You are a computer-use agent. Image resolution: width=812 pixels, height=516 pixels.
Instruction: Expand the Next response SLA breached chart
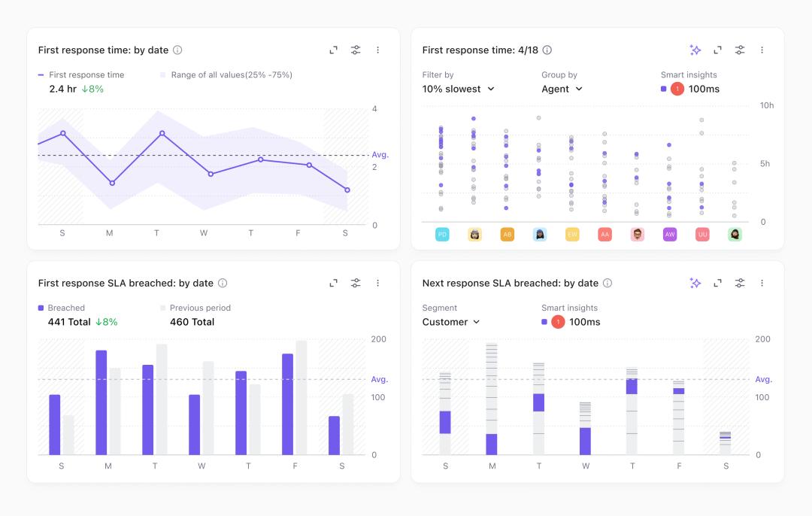(717, 282)
